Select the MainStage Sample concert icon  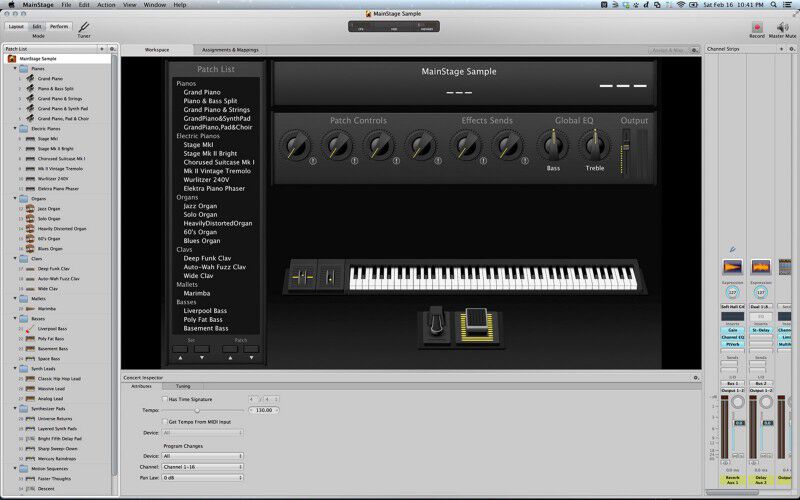tap(12, 59)
